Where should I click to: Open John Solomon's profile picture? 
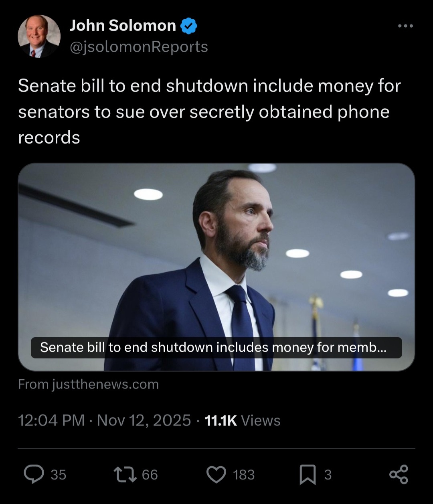[x=39, y=36]
